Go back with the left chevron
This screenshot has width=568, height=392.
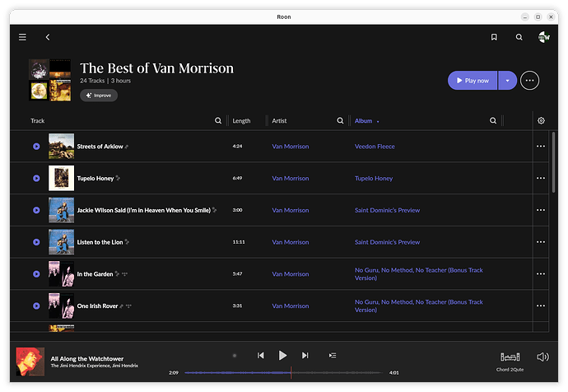click(48, 37)
